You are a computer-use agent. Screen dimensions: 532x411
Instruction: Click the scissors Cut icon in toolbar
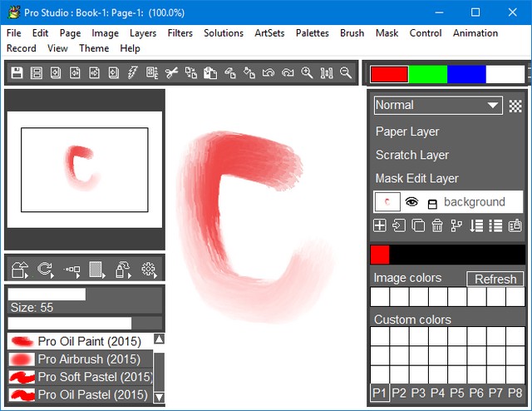click(x=172, y=73)
